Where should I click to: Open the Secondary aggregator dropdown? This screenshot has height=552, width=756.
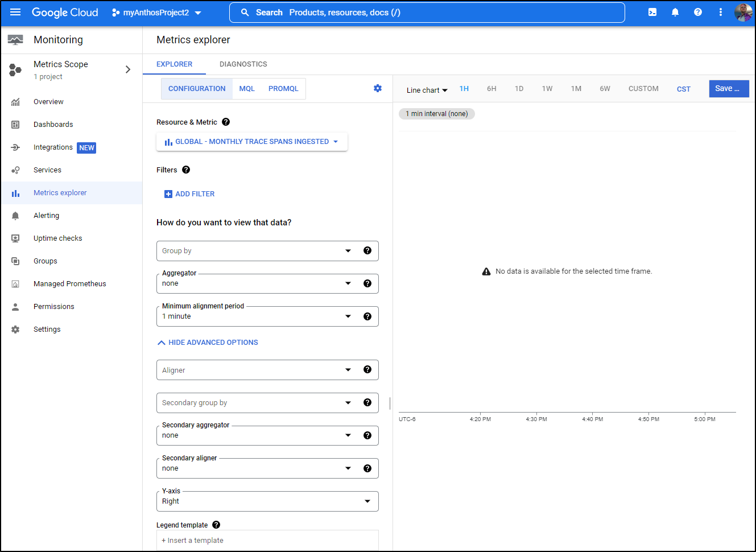[267, 435]
